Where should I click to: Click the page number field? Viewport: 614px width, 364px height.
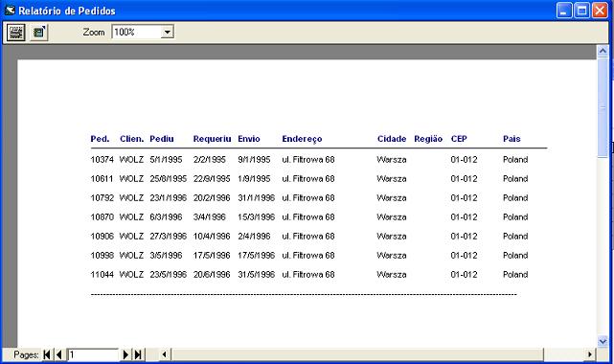(93, 355)
